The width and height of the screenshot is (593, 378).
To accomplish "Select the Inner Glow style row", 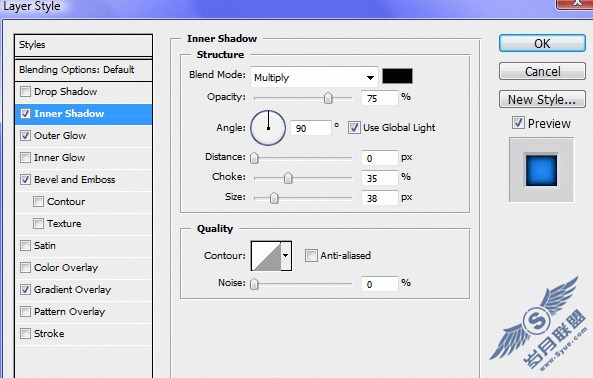I will (84, 158).
